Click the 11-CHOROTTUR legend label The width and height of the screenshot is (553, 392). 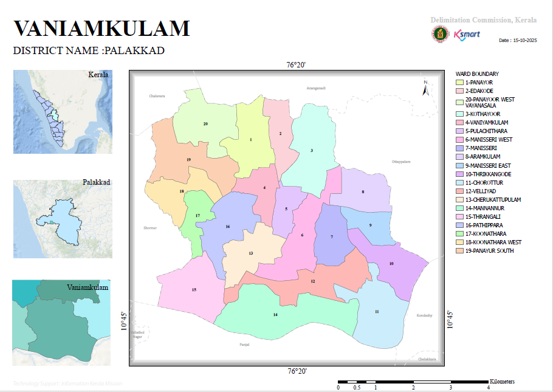click(x=484, y=183)
